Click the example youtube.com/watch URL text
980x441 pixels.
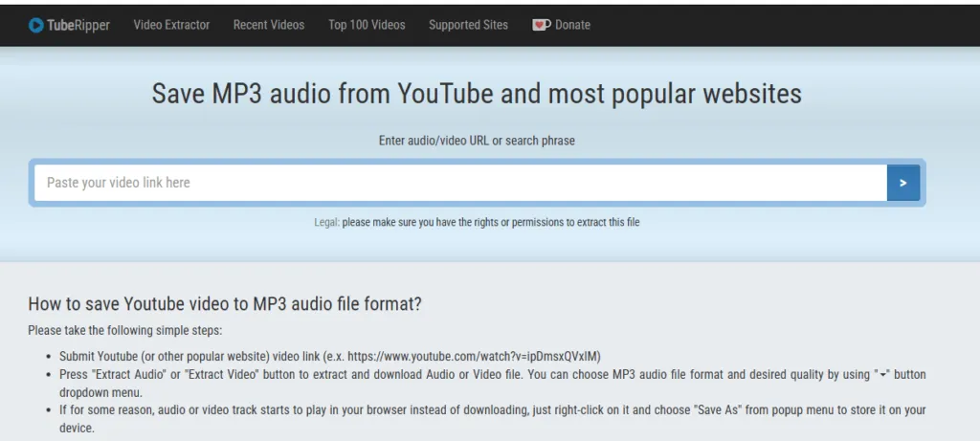(473, 356)
